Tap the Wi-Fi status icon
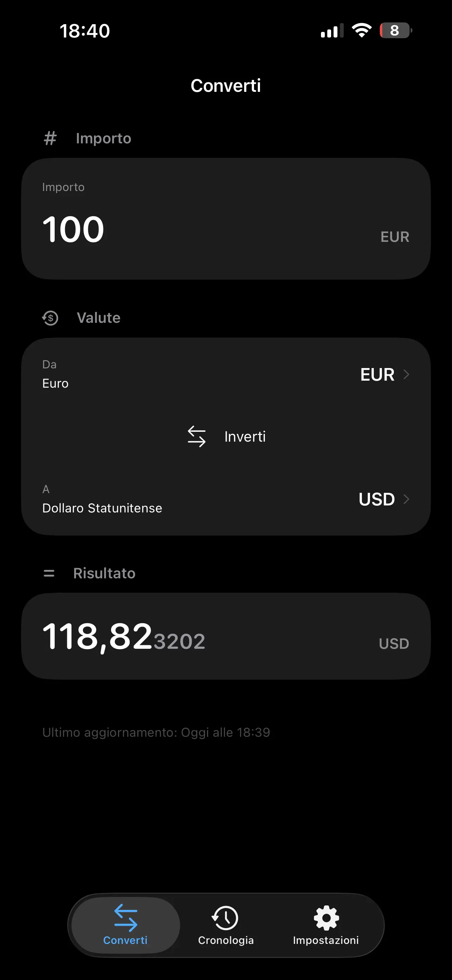 pyautogui.click(x=362, y=30)
